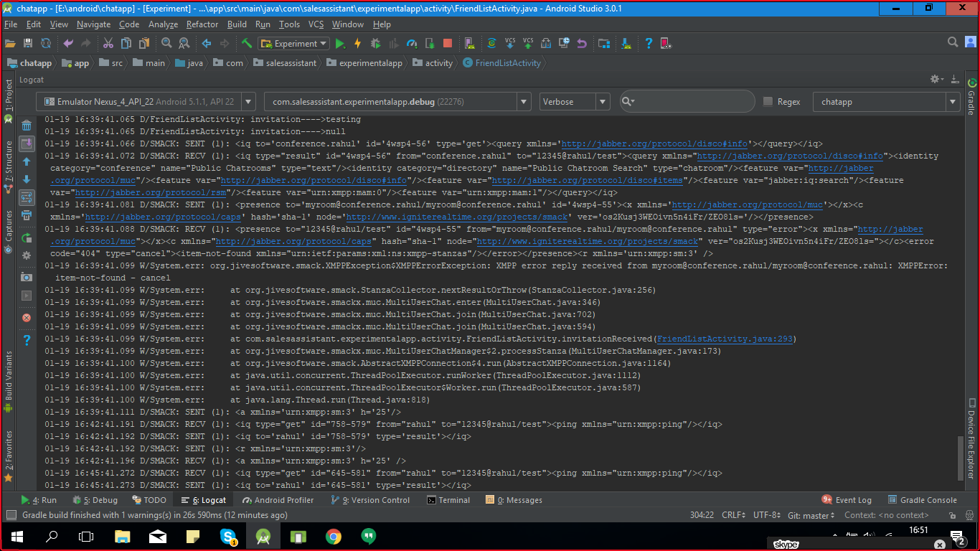Image resolution: width=980 pixels, height=551 pixels.
Task: Click the Stop red square button
Action: [x=448, y=44]
